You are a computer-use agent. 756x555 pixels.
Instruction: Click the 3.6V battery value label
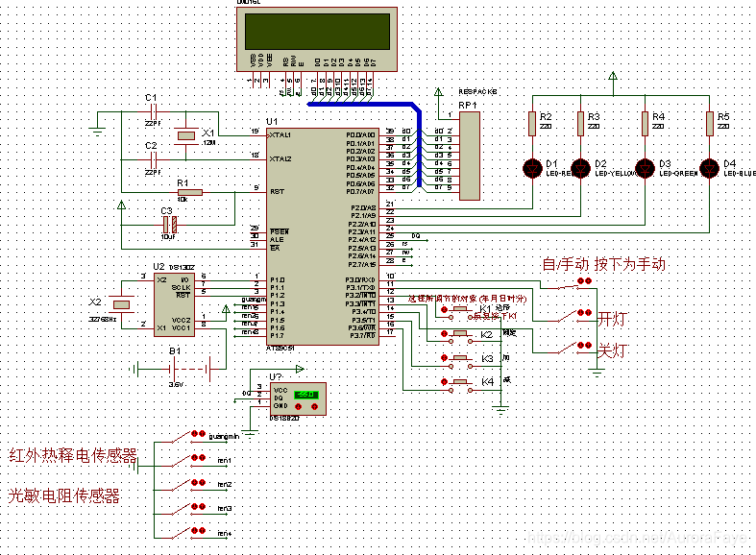[176, 385]
